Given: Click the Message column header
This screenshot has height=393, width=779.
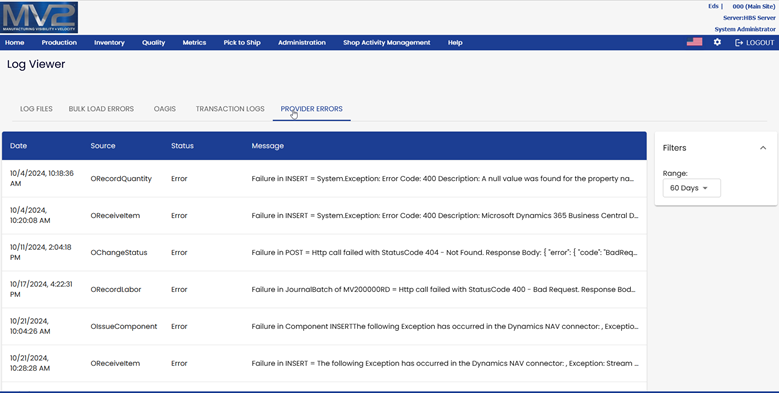Looking at the screenshot, I should click(268, 146).
